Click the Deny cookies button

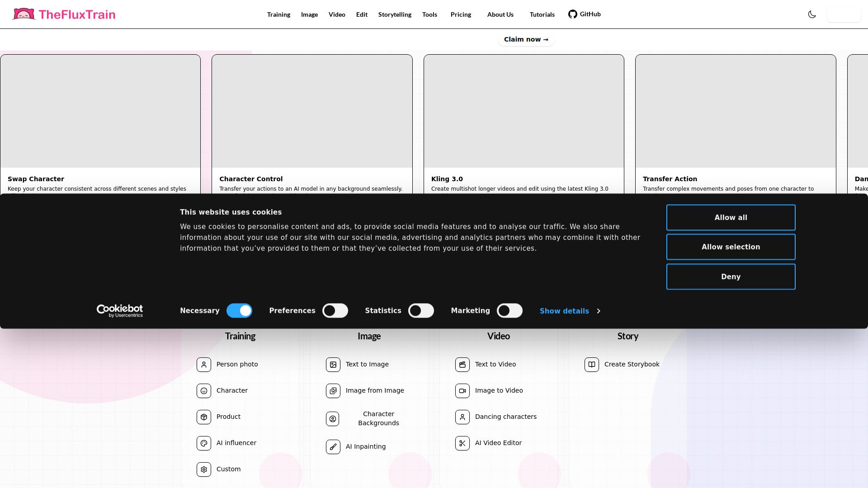(731, 277)
